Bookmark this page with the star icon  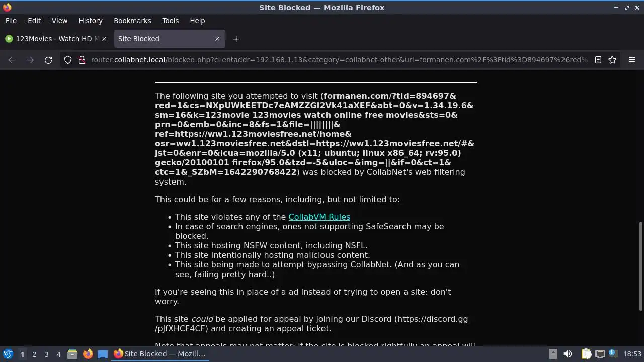(x=612, y=60)
